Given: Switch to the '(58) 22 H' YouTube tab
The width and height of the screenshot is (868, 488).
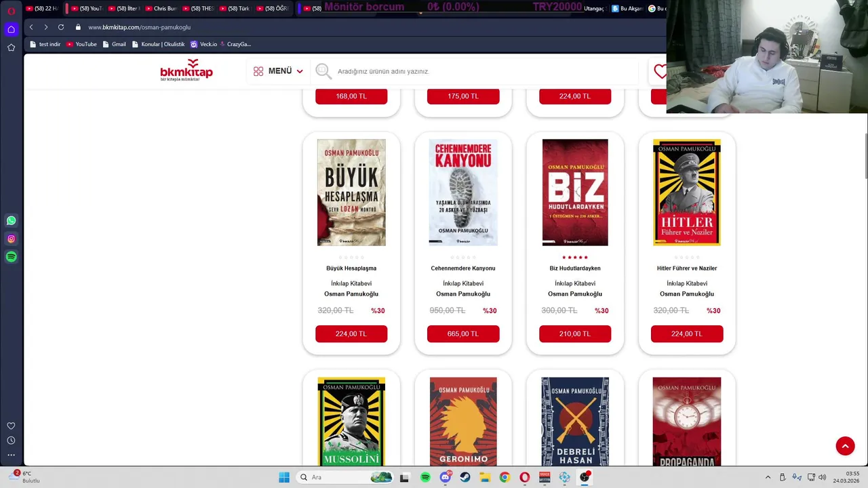Looking at the screenshot, I should pos(42,9).
